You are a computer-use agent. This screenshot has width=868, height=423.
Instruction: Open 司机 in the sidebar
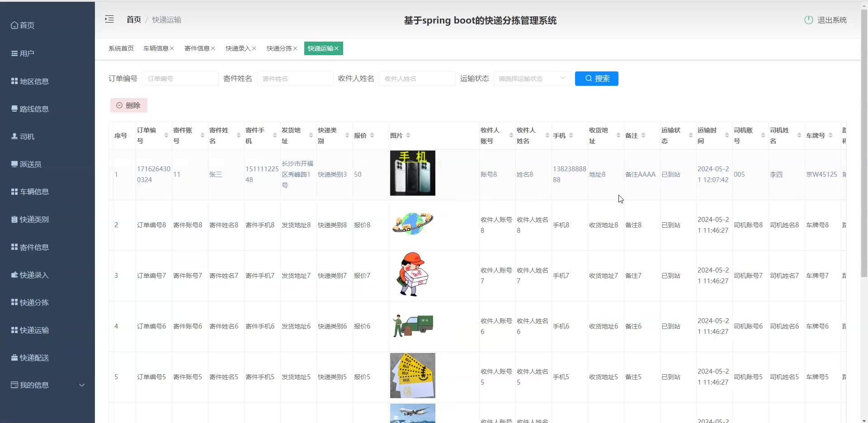tap(47, 136)
